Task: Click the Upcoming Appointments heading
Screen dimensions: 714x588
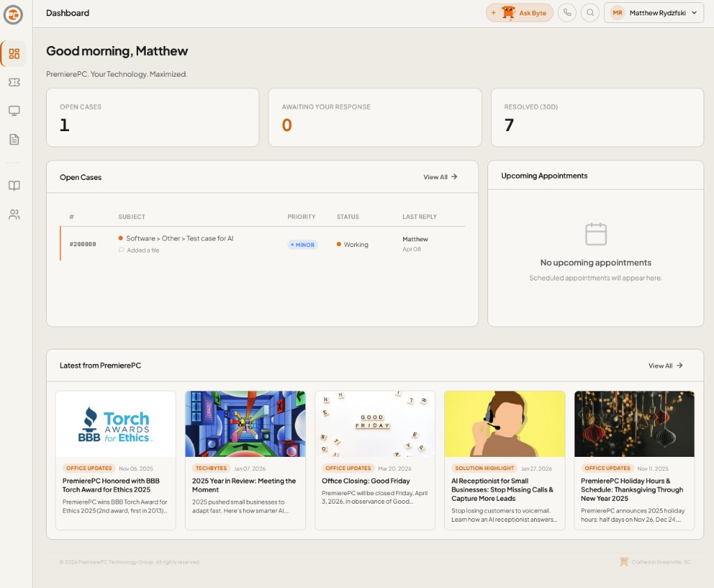Action: pyautogui.click(x=544, y=176)
